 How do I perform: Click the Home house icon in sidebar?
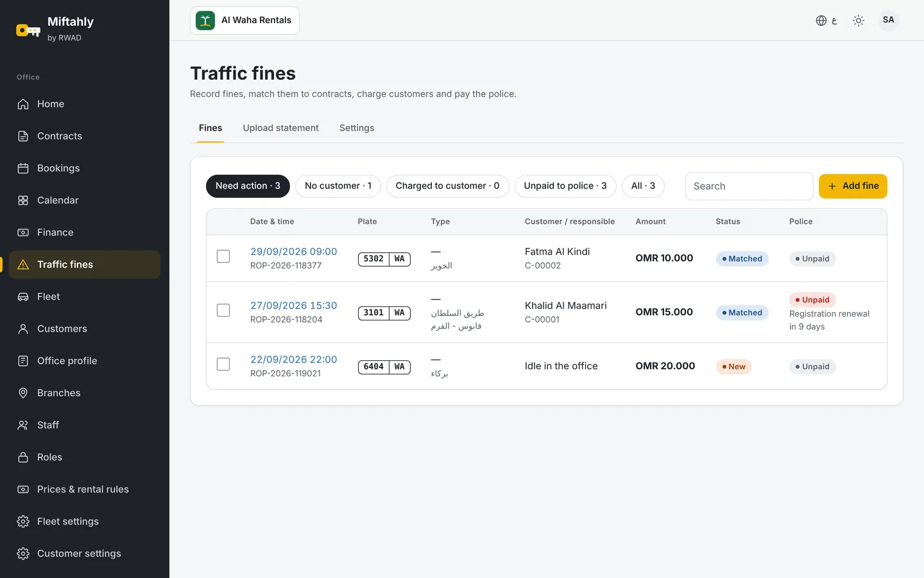click(x=23, y=104)
